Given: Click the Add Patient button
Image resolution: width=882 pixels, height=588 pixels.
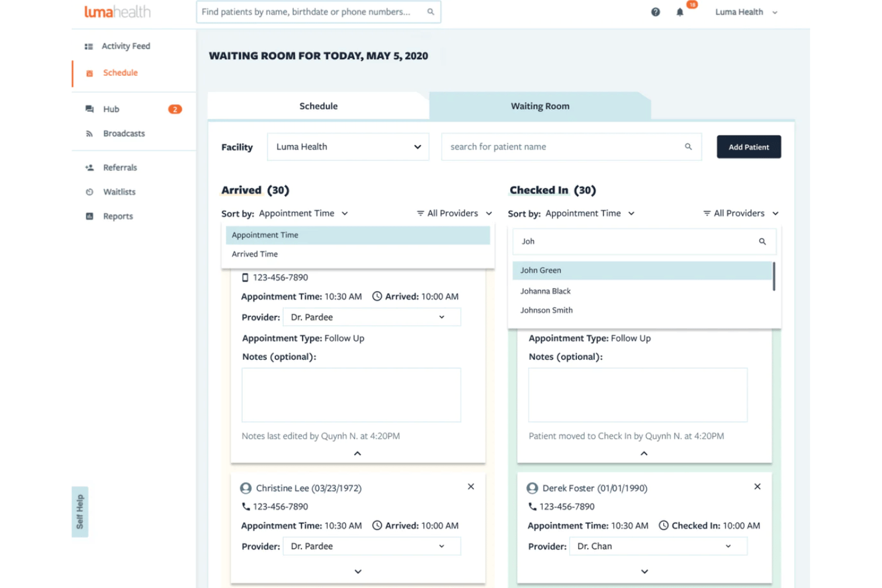Looking at the screenshot, I should click(x=749, y=147).
